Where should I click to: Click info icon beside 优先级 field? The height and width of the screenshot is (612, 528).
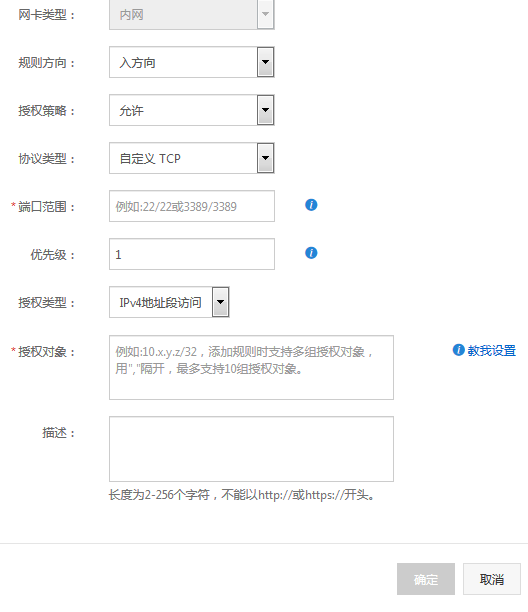(x=311, y=253)
